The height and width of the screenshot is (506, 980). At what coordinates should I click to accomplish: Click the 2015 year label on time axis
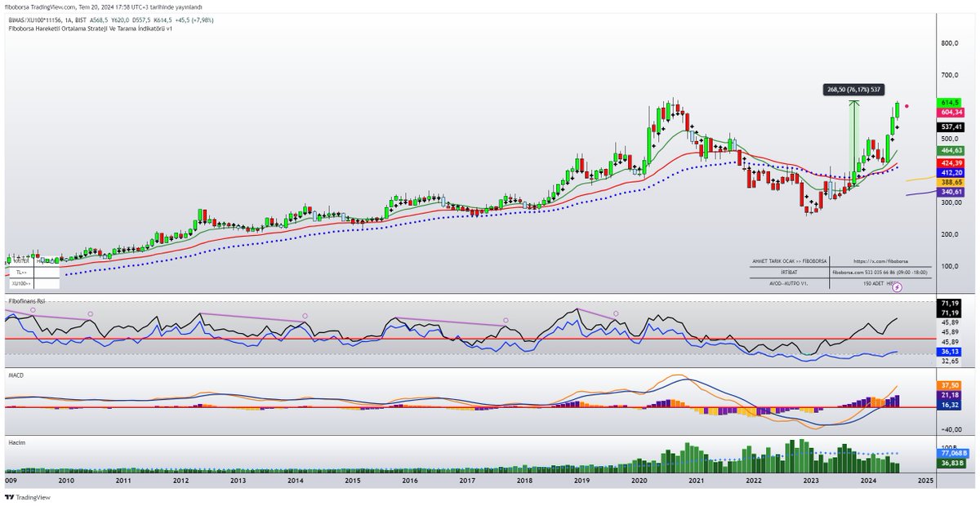coord(353,482)
